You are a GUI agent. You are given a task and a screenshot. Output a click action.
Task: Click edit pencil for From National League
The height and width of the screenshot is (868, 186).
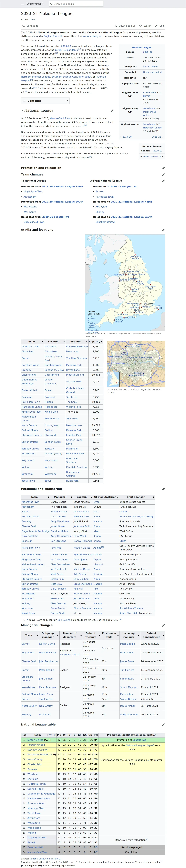[x=163, y=181]
